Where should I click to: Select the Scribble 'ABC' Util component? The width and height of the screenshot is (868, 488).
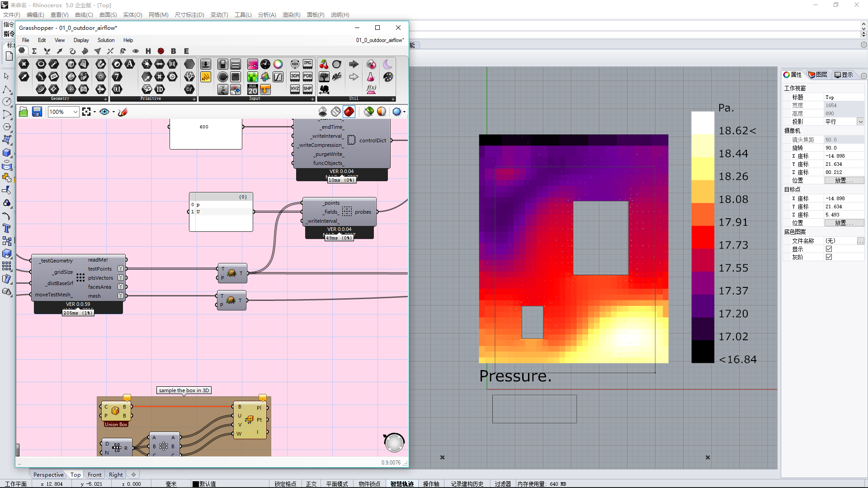pyautogui.click(x=337, y=77)
